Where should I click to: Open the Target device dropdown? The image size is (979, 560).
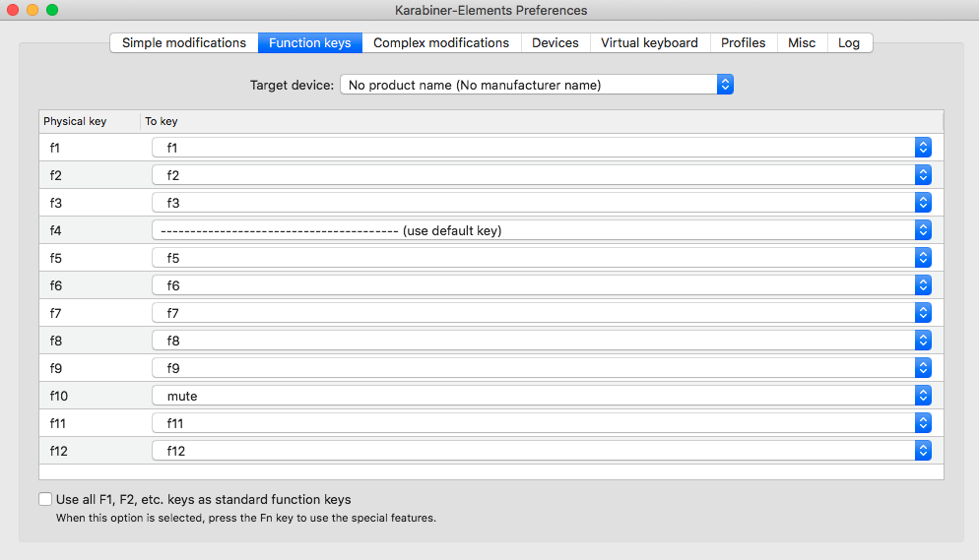coord(537,85)
